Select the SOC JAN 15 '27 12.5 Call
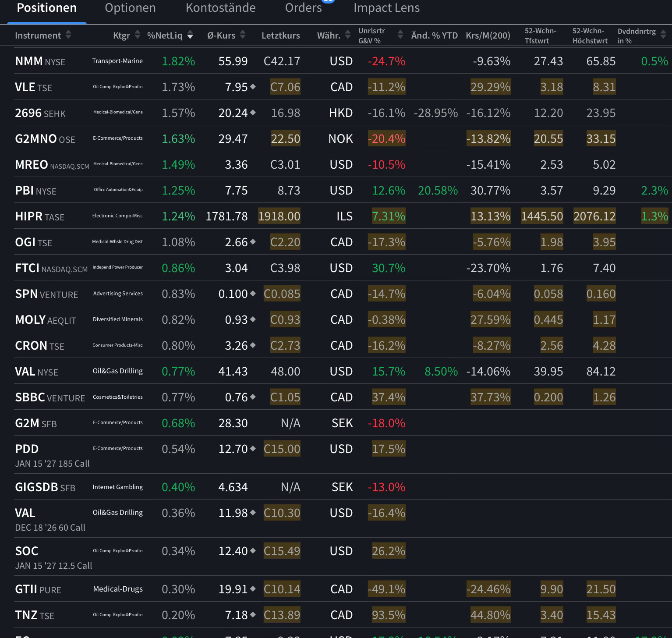672x638 pixels. (53, 558)
